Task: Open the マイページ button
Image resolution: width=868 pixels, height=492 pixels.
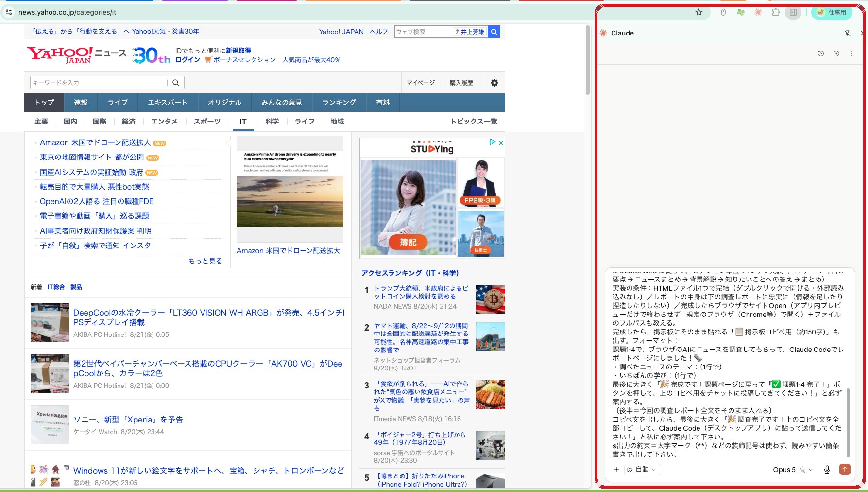Action: pyautogui.click(x=421, y=83)
